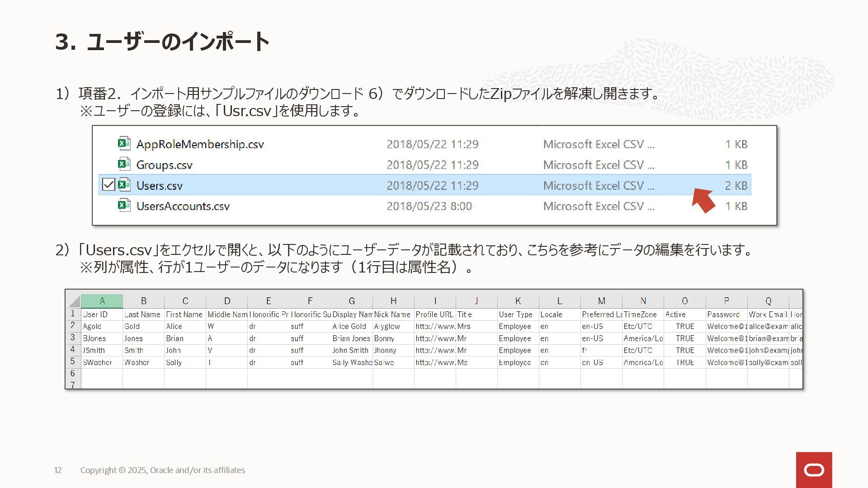Select spreadsheet column F header

(x=310, y=301)
